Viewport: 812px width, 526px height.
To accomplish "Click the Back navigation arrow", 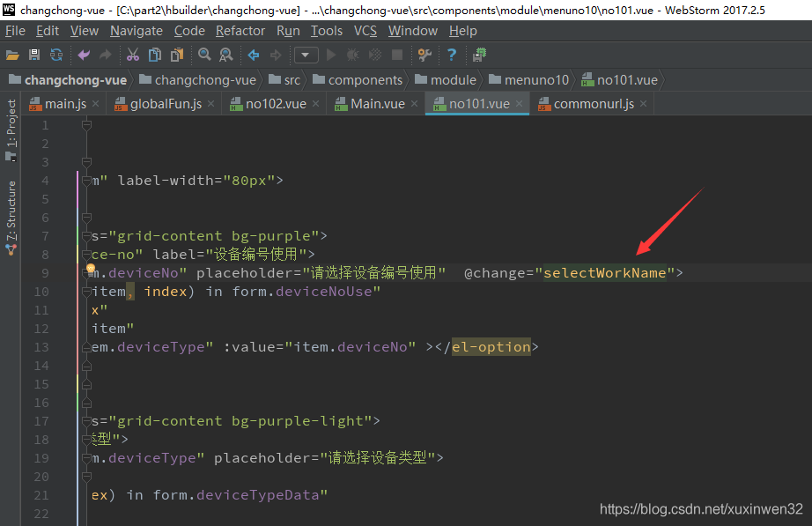I will pyautogui.click(x=254, y=55).
